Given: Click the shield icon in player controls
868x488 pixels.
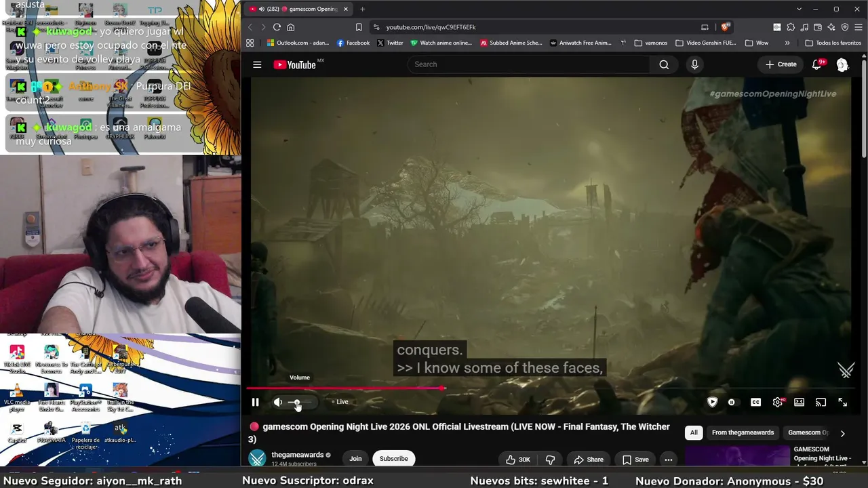Looking at the screenshot, I should point(712,402).
